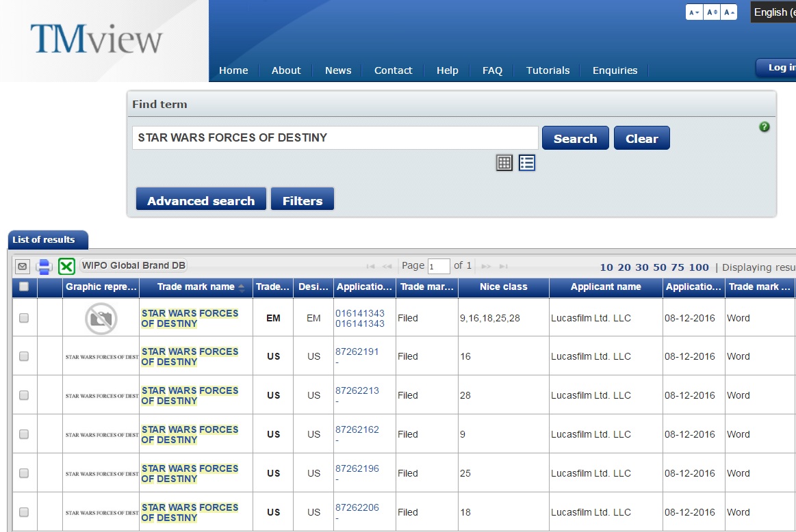Tick the select-all checkbox in table header
Image resolution: width=796 pixels, height=532 pixels.
pos(24,287)
